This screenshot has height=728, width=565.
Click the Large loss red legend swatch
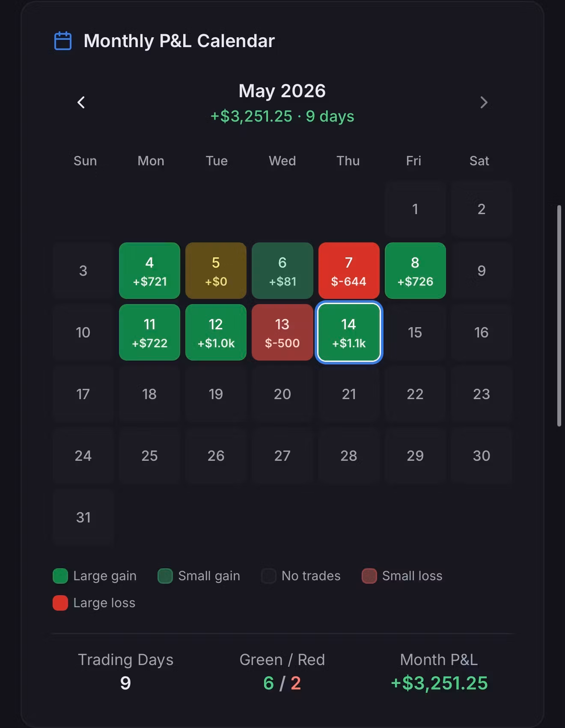60,603
